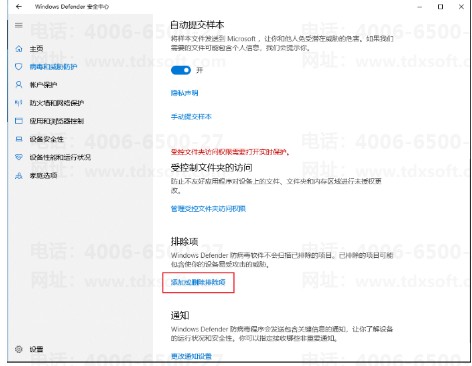Screen dimensions: 472x366
Task: Click the red 受控文件夹访问权限 warning text
Action: click(x=230, y=152)
